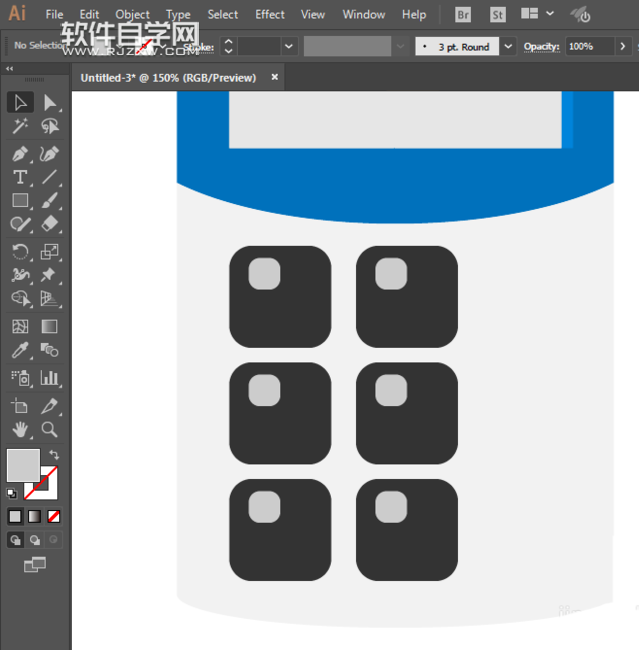Image resolution: width=639 pixels, height=650 pixels.
Task: Open the Effect menu
Action: click(x=270, y=15)
